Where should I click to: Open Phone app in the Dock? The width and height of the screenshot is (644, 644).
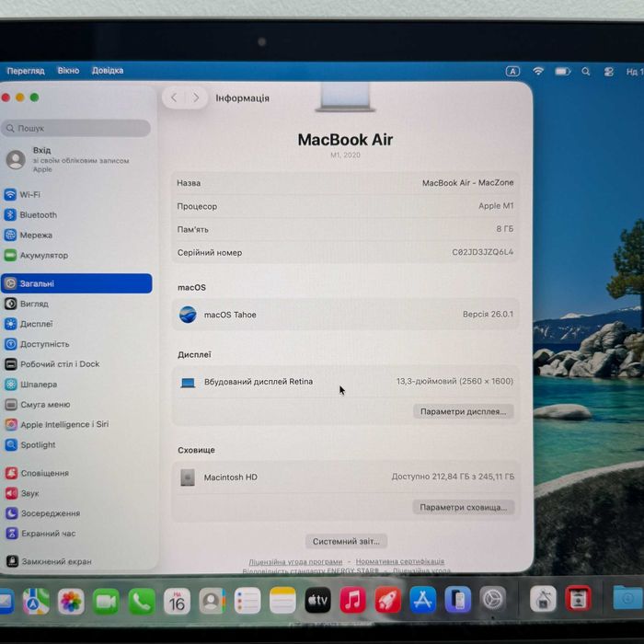pos(142,602)
